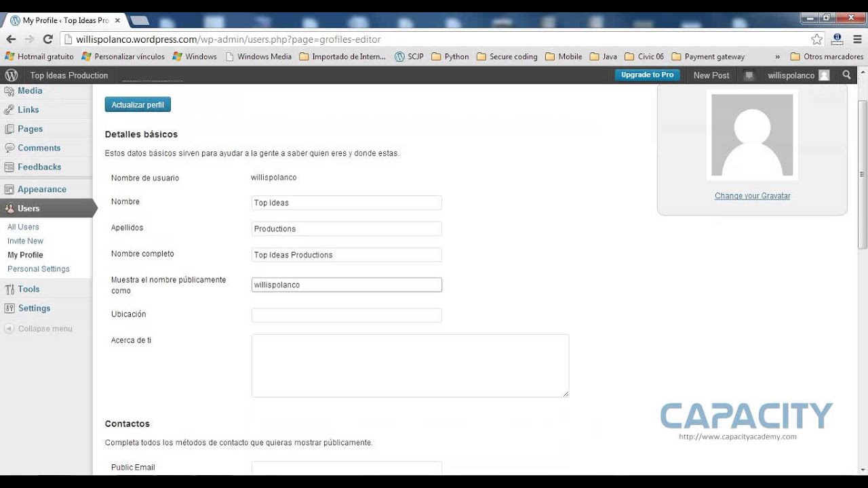Switch to the My Profile browser tab

coord(64,20)
